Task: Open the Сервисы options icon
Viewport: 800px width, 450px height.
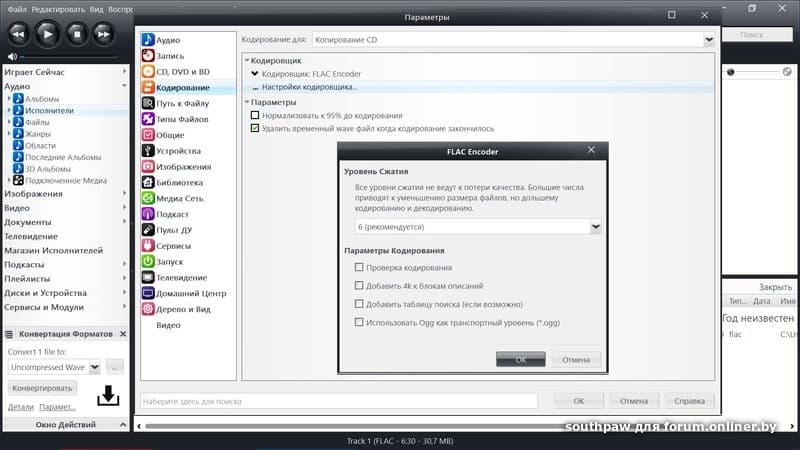Action: click(148, 245)
